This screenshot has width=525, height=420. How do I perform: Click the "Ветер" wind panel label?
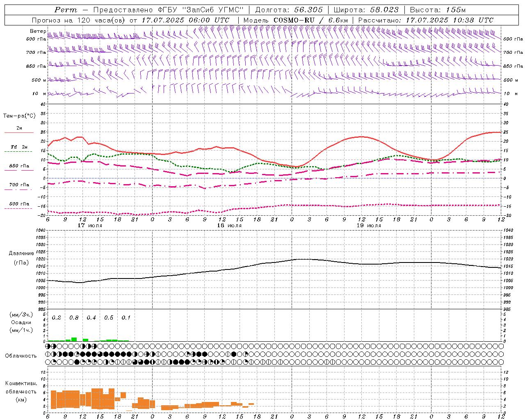[38, 31]
